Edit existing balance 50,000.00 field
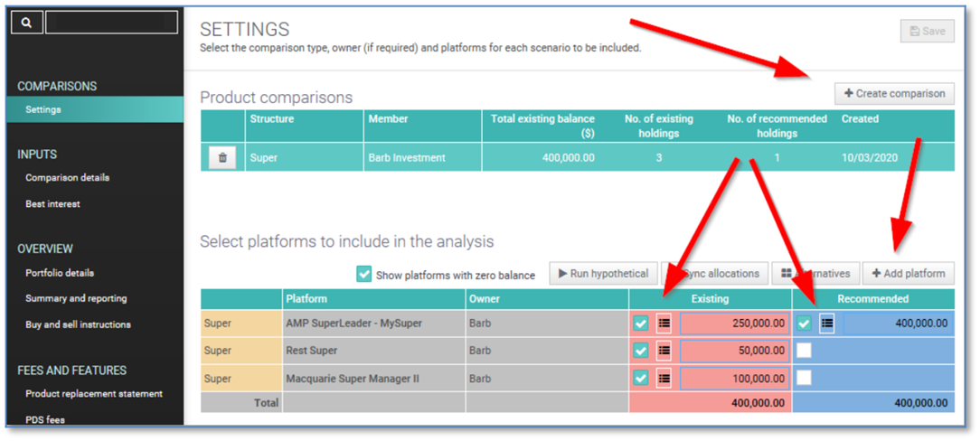The image size is (980, 441). 734,351
